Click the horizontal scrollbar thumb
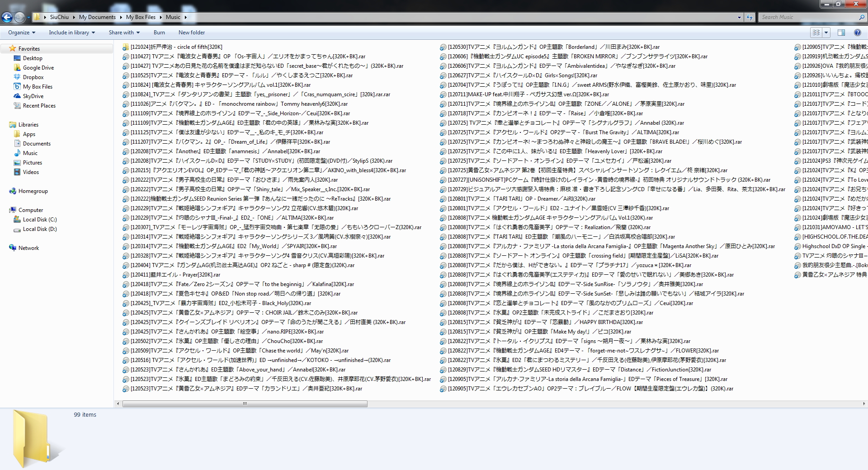This screenshot has width=868, height=470. pos(245,404)
